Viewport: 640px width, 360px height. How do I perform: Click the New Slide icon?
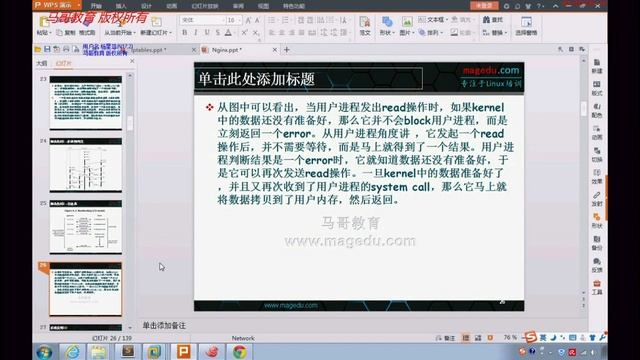pyautogui.click(x=156, y=21)
